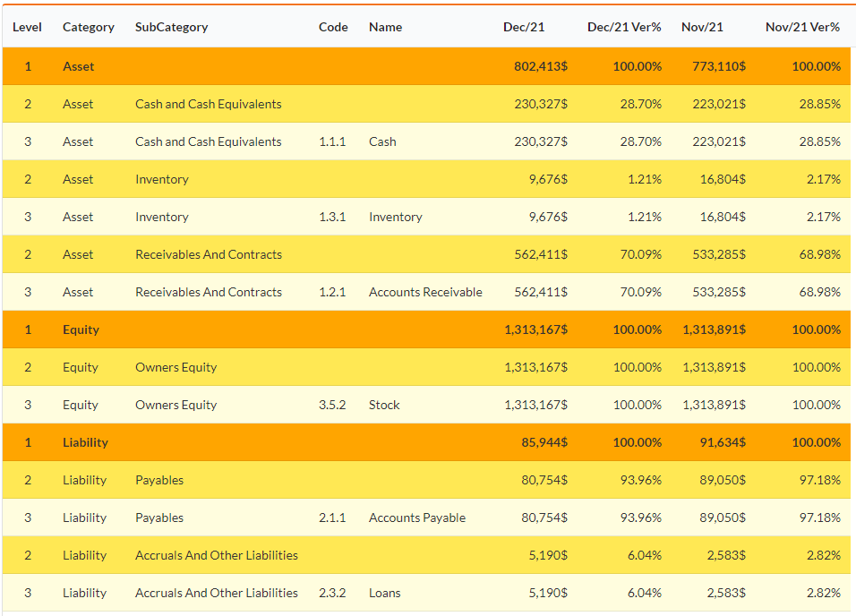This screenshot has height=616, width=856.
Task: Click code 2.3.2 for Loans
Action: tap(332, 593)
